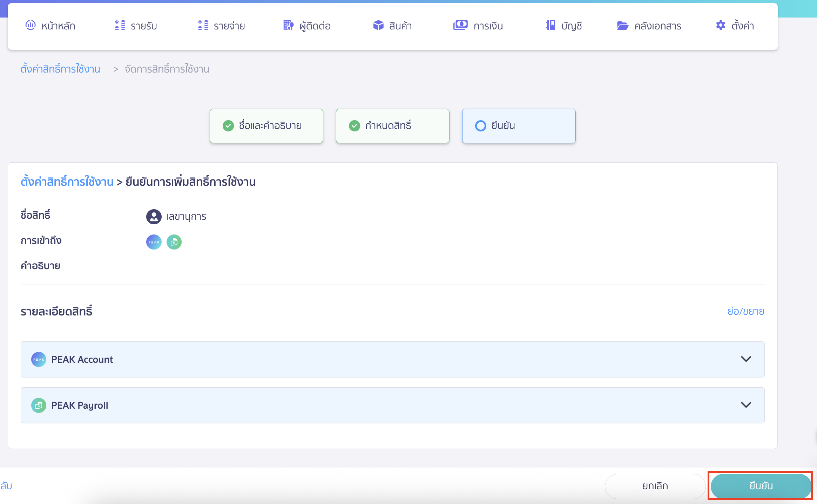This screenshot has height=504, width=817.
Task: Click the ยืนยัน confirm button
Action: pos(760,486)
